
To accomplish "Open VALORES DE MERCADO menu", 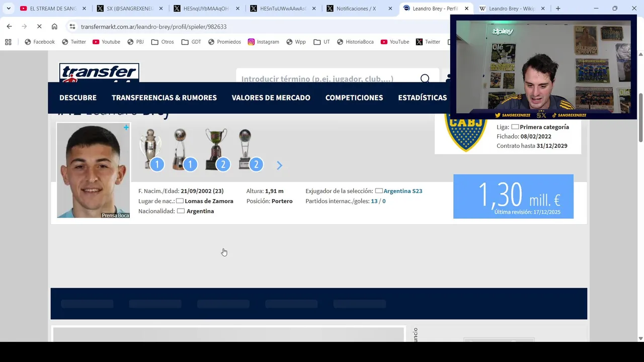I will click(271, 98).
